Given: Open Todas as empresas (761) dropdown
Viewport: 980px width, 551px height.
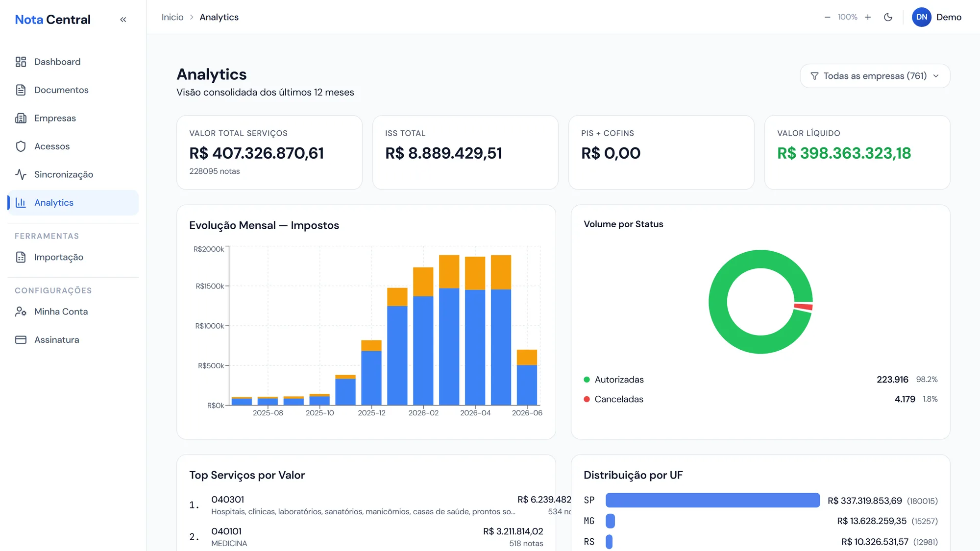Looking at the screenshot, I should click(x=875, y=76).
